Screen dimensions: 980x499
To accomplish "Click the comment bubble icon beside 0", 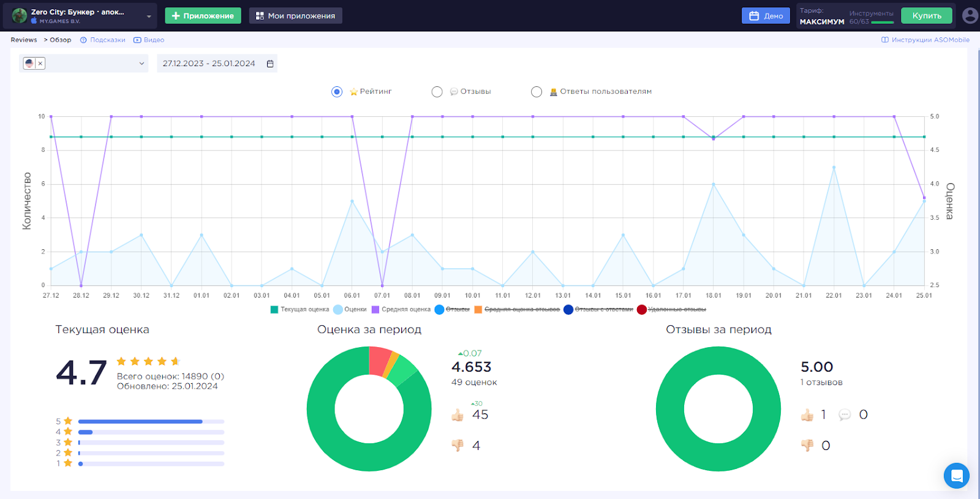I will 845,415.
